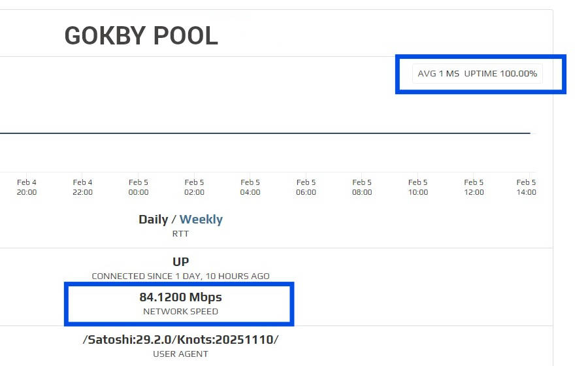
Task: Click the Satoshi 29.2.0 Knots version string
Action: click(x=180, y=340)
